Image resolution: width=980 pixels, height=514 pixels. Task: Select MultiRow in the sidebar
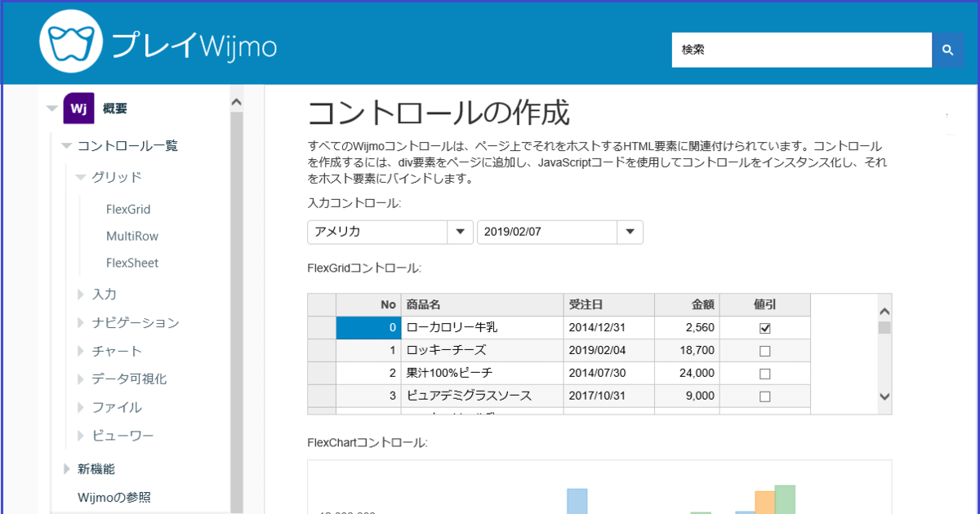click(x=130, y=236)
